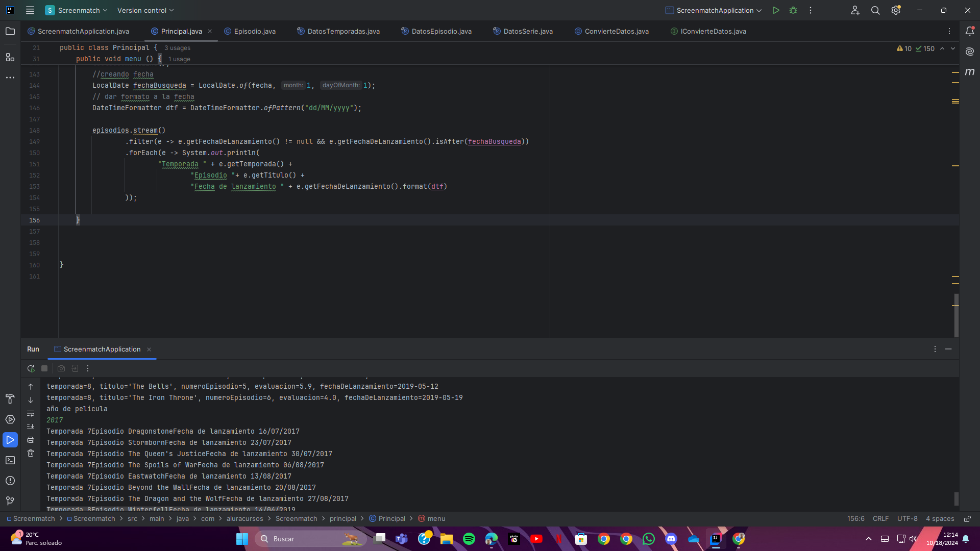Stop the running process square icon
Screen dimensions: 980x551
click(x=44, y=368)
